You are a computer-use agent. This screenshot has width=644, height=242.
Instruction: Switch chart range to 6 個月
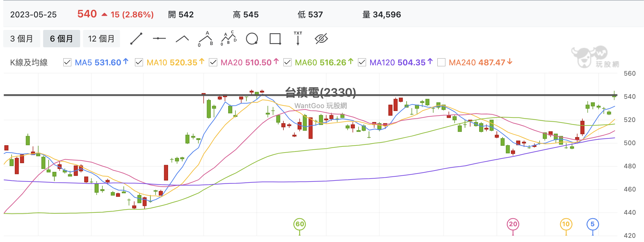(x=61, y=39)
